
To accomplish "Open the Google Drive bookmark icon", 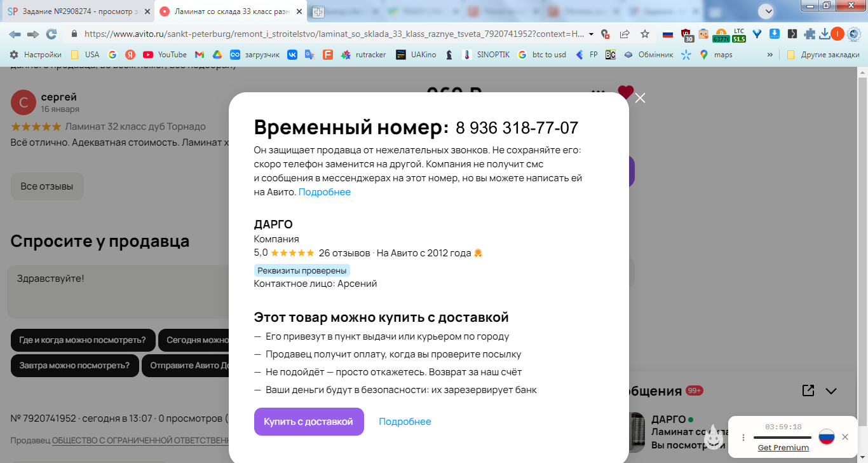I will point(217,55).
